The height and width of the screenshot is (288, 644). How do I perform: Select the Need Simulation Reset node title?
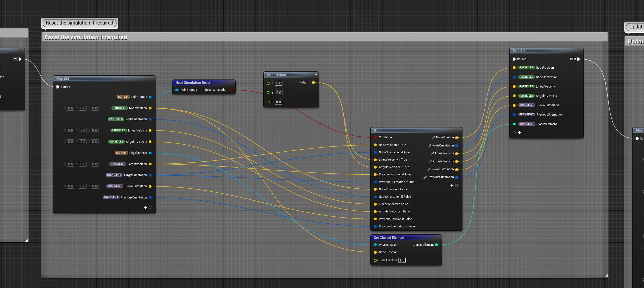pyautogui.click(x=193, y=83)
